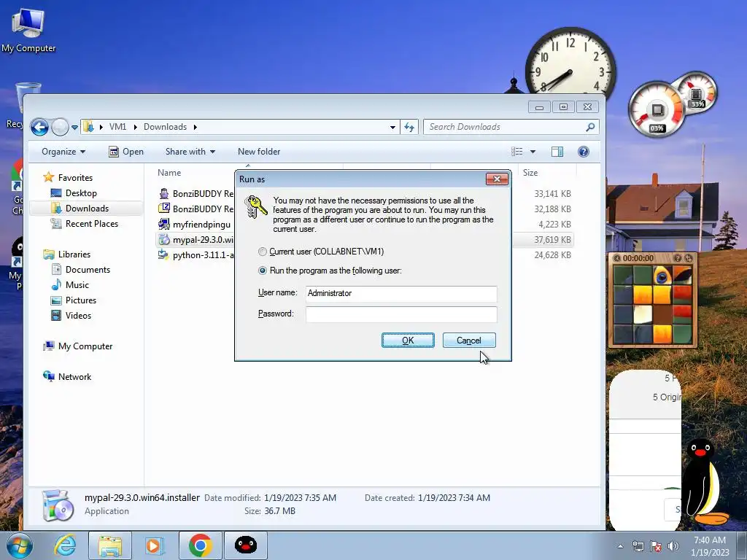
Task: Select the Current user radio button
Action: click(x=262, y=252)
